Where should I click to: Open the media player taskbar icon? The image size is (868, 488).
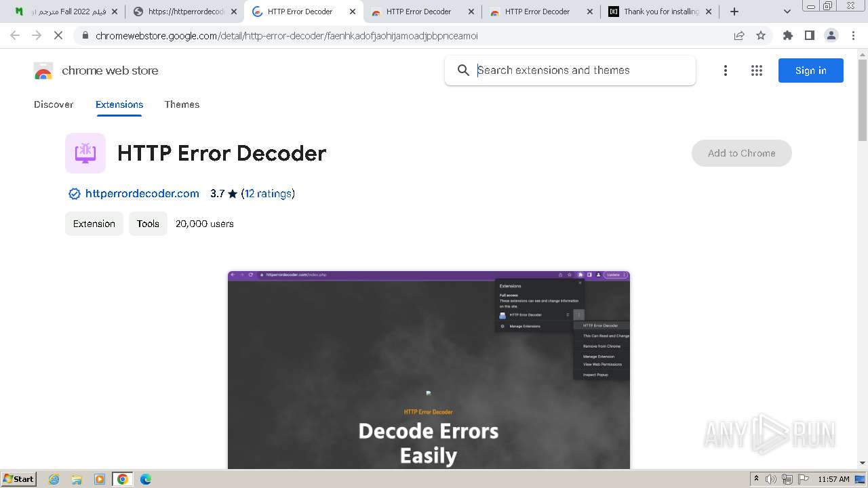[x=100, y=479]
